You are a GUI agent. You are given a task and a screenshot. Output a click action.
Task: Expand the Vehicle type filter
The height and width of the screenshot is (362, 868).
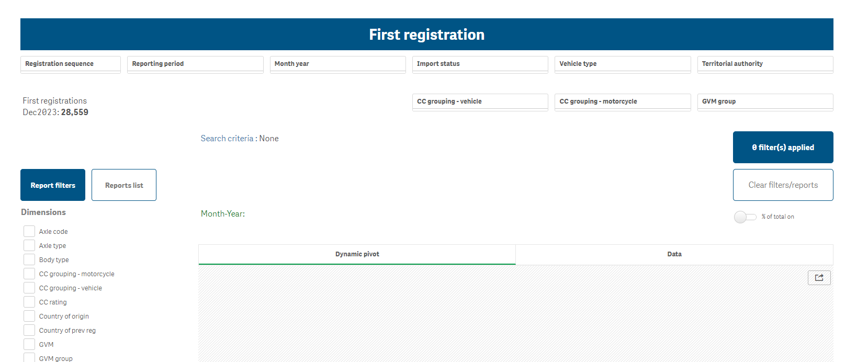tap(623, 64)
